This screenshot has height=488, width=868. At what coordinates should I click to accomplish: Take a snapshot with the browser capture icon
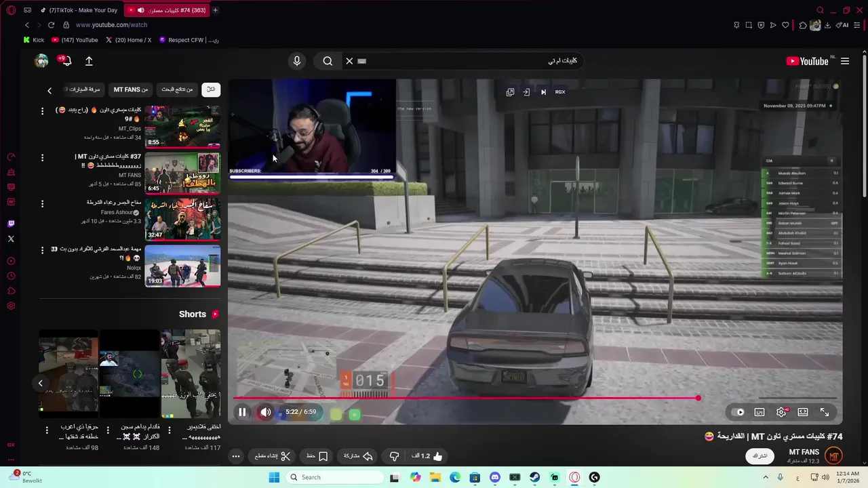coord(749,25)
